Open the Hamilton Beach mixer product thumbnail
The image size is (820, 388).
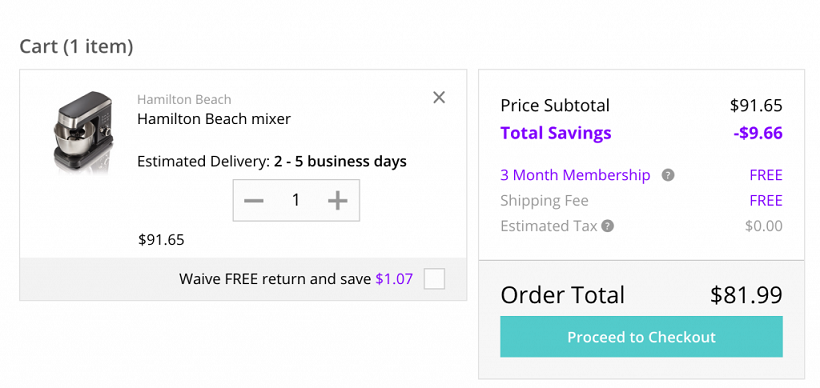83,130
